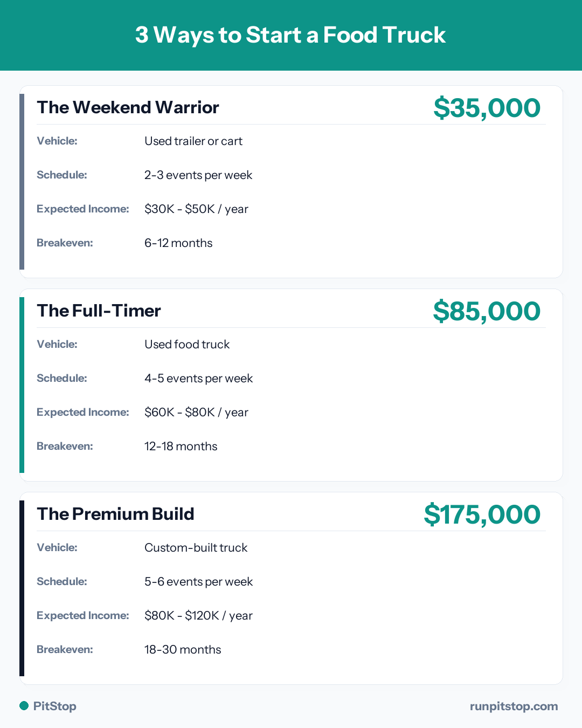Click The Full-Timer heading
The height and width of the screenshot is (728, 582).
pos(99,311)
